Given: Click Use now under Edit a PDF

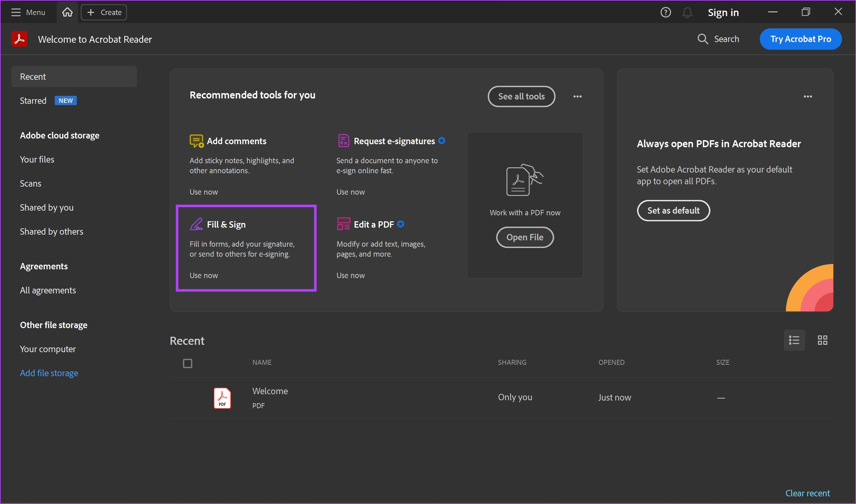Looking at the screenshot, I should pos(351,275).
